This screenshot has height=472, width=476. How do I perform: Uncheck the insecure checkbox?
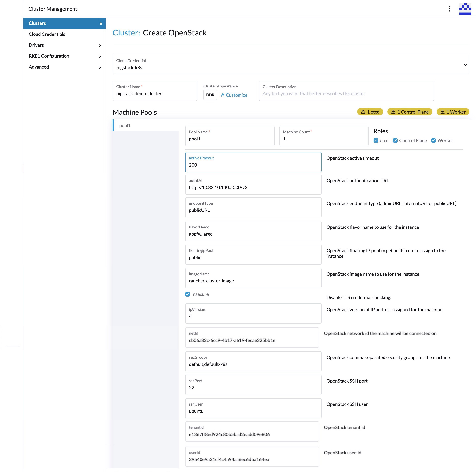tap(187, 294)
